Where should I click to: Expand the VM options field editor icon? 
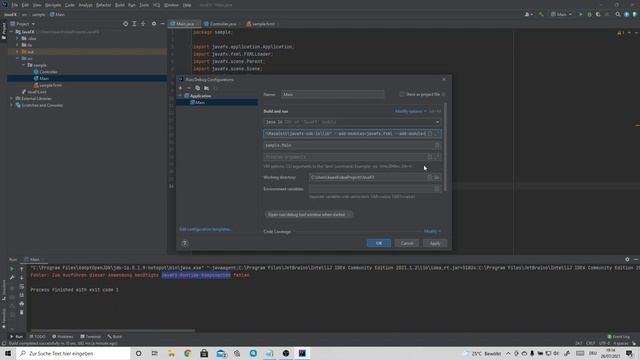tap(437, 133)
